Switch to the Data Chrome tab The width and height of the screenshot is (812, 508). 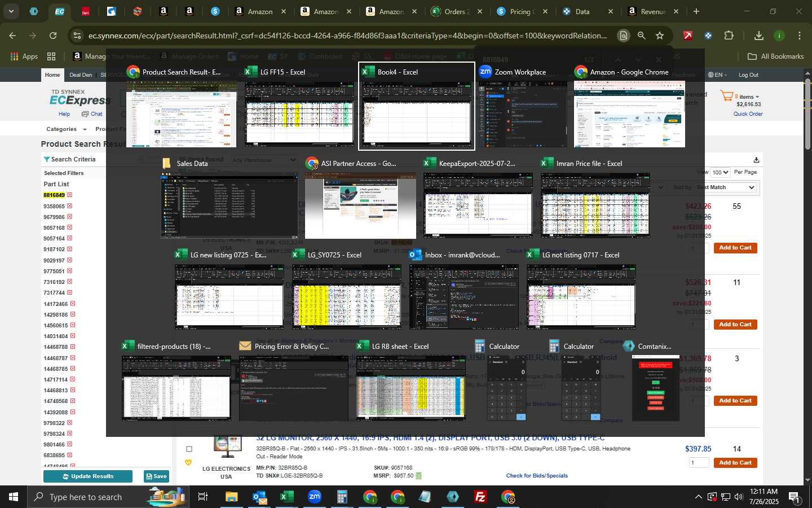pos(588,11)
